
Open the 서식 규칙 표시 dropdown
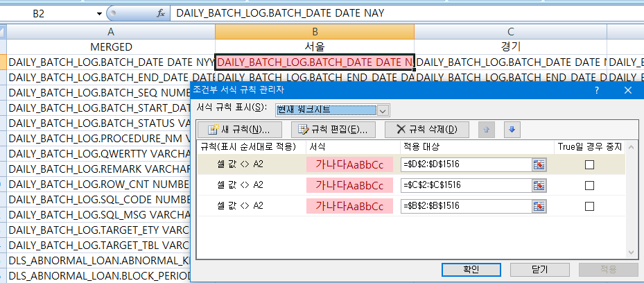tap(383, 110)
